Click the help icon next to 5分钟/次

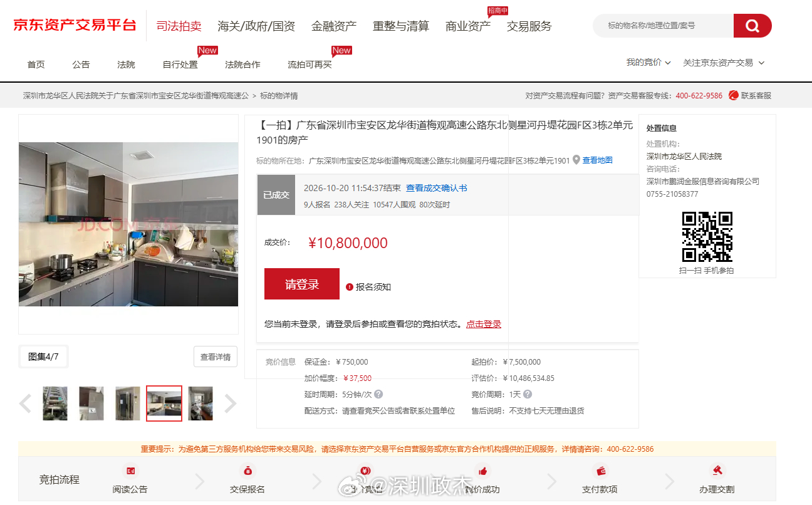pyautogui.click(x=378, y=395)
